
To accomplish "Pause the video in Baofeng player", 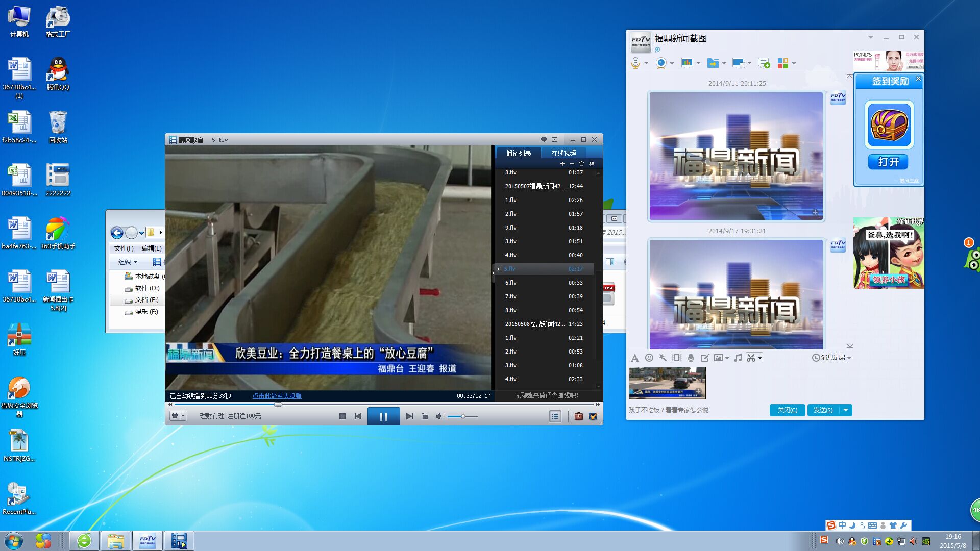I will coord(383,416).
